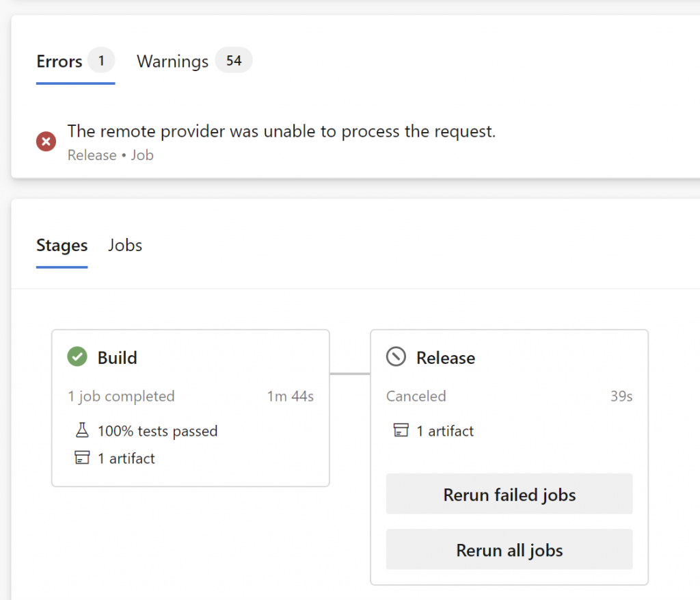Switch to the Errors tab
700x600 pixels.
(75, 62)
